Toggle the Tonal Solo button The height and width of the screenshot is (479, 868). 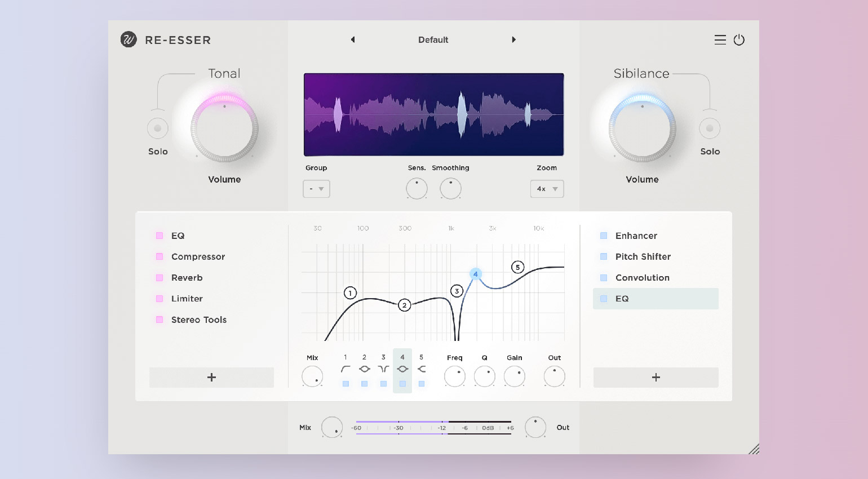[x=158, y=128]
